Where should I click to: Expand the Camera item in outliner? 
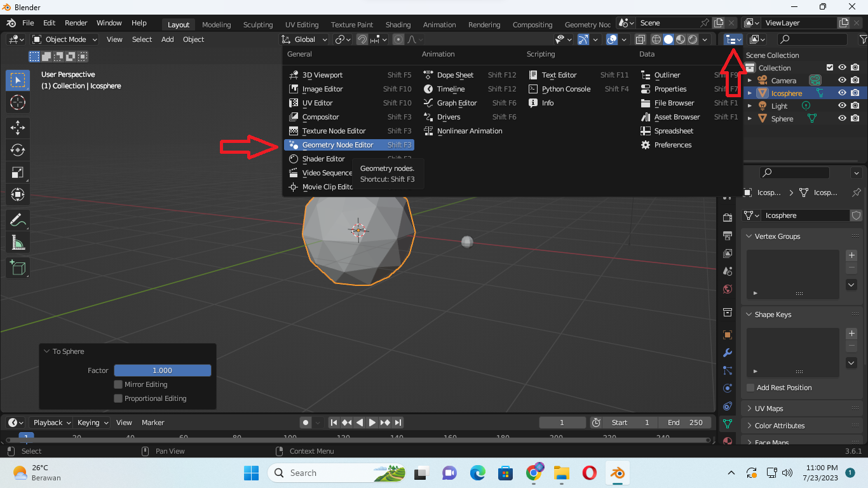click(750, 81)
